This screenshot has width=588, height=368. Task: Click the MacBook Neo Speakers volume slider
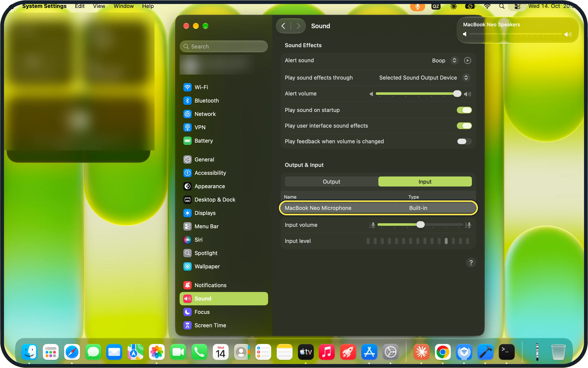pos(515,34)
